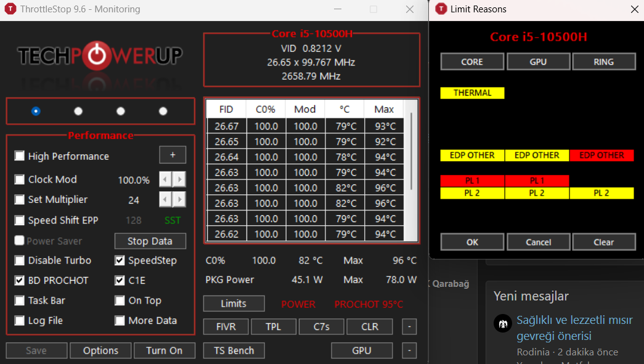644x364 pixels.
Task: Click the CLR button
Action: click(370, 326)
